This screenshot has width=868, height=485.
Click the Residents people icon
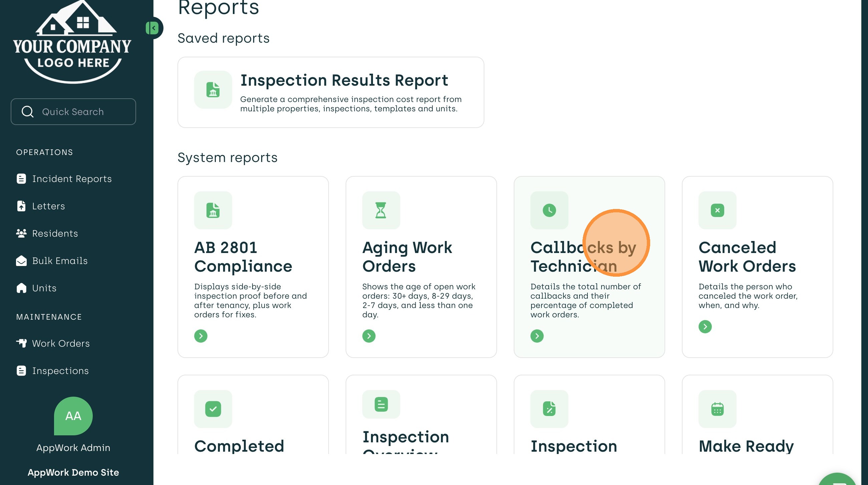(21, 233)
